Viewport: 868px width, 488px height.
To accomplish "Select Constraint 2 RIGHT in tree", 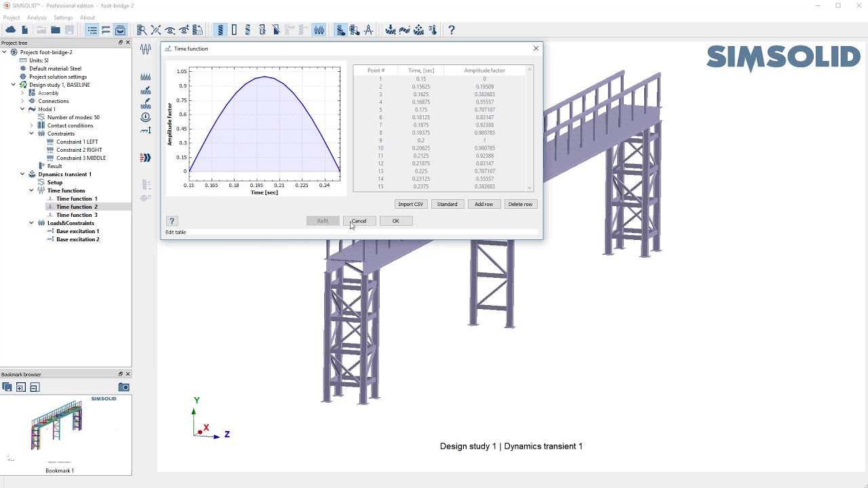I will point(79,150).
